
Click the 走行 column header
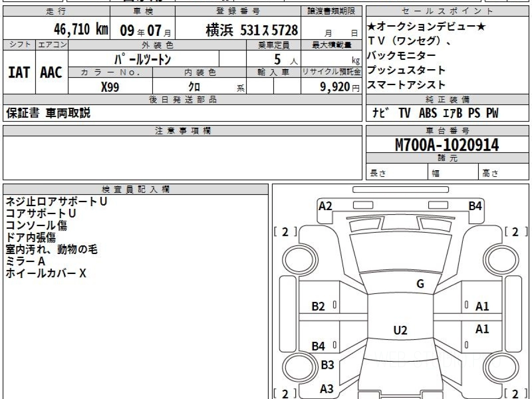coord(56,12)
